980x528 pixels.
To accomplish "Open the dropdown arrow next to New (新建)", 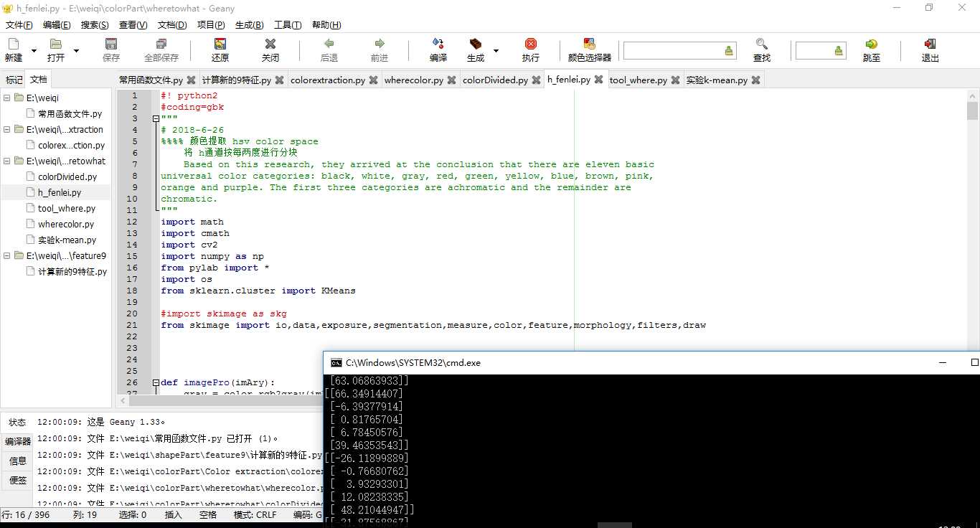I will pyautogui.click(x=34, y=51).
